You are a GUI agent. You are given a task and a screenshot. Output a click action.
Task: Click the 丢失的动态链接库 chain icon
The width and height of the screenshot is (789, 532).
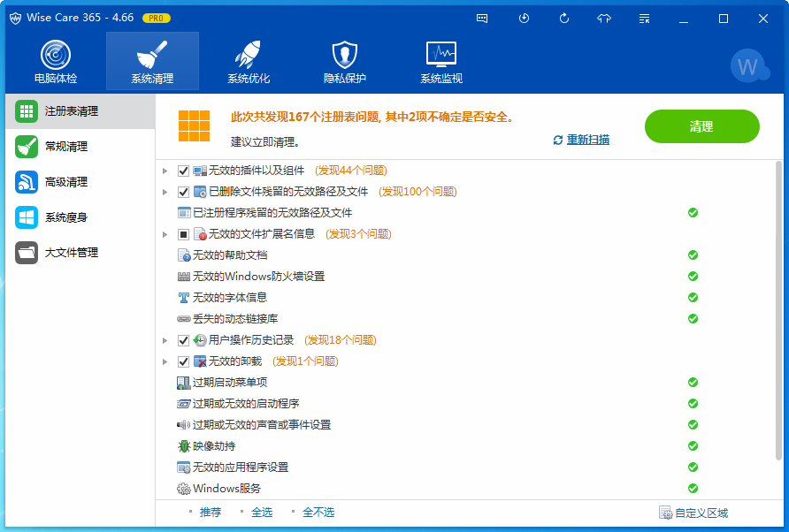[184, 319]
